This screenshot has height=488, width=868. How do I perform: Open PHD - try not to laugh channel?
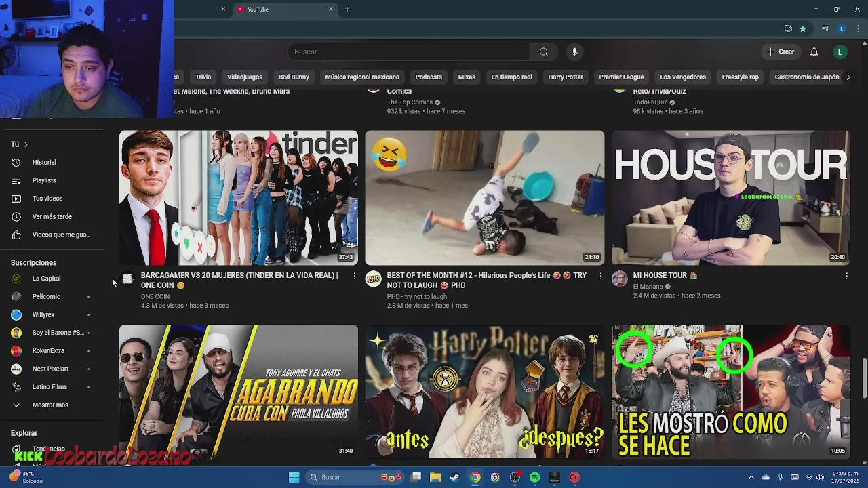[x=417, y=297]
